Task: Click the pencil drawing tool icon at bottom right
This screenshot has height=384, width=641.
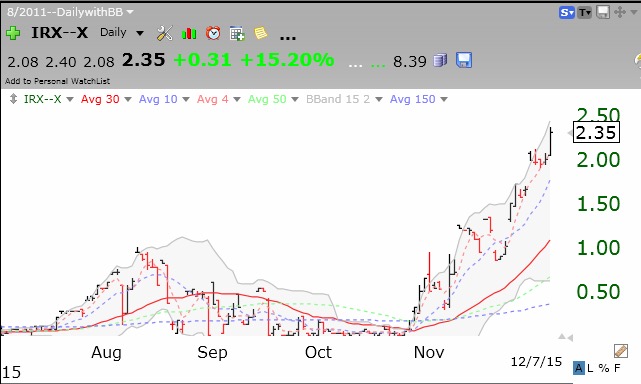Action: 621,351
